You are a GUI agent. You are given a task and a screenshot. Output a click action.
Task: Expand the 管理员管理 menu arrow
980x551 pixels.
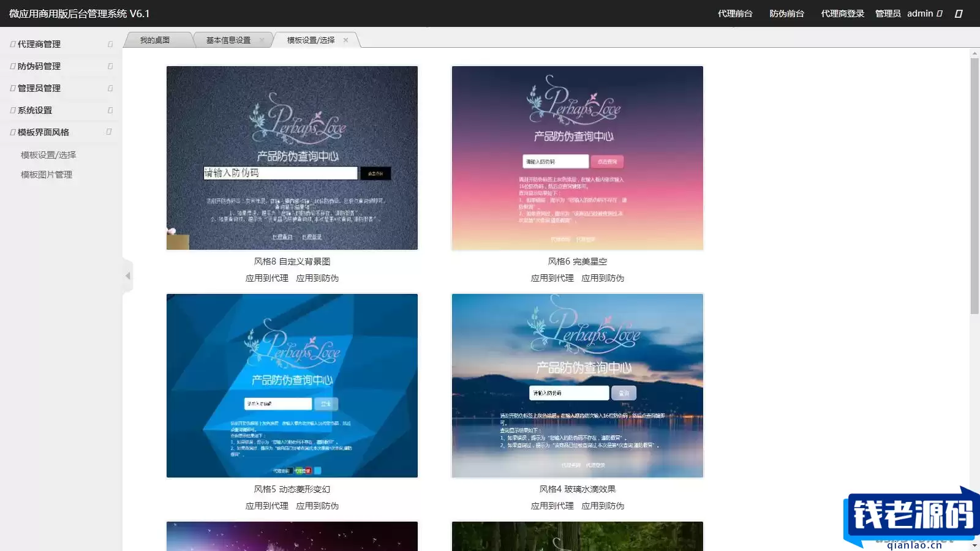tap(110, 88)
